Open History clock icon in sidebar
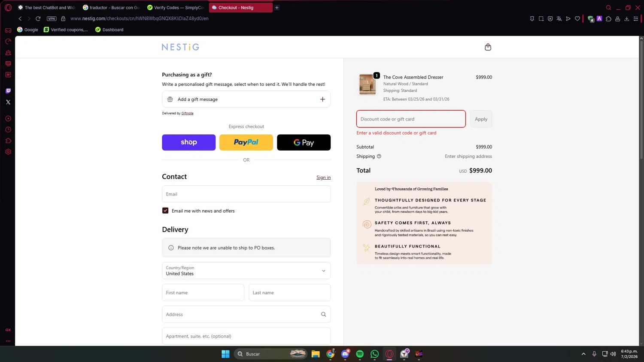Screen dimensions: 644x362 point(8,130)
